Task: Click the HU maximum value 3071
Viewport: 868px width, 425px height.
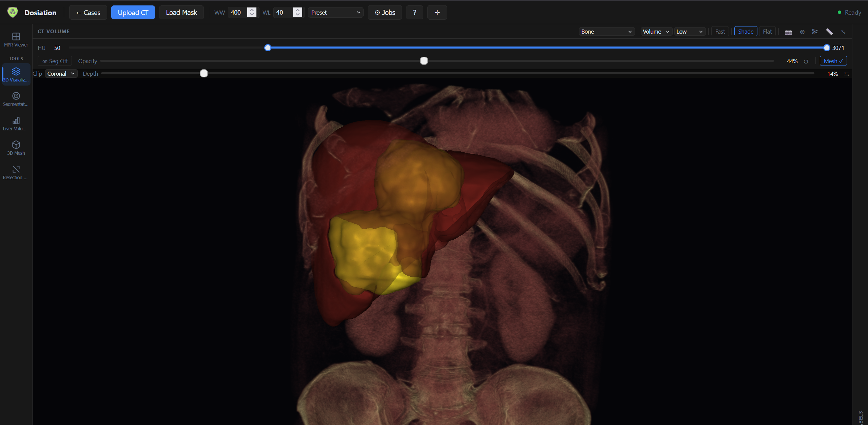Action: pos(838,48)
